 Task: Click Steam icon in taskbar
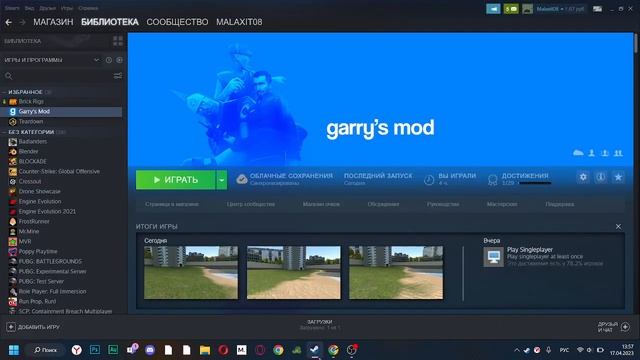314,350
